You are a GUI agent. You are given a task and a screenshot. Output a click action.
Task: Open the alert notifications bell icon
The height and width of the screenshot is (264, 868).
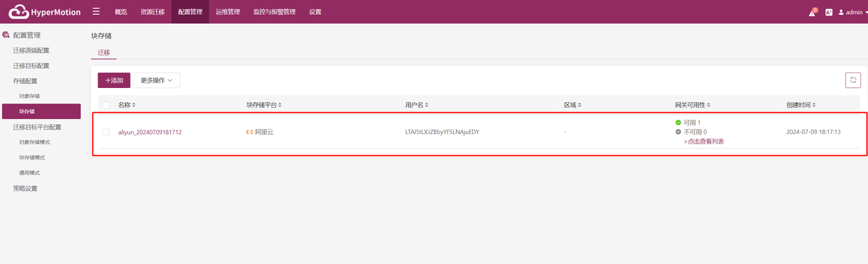[x=812, y=12]
